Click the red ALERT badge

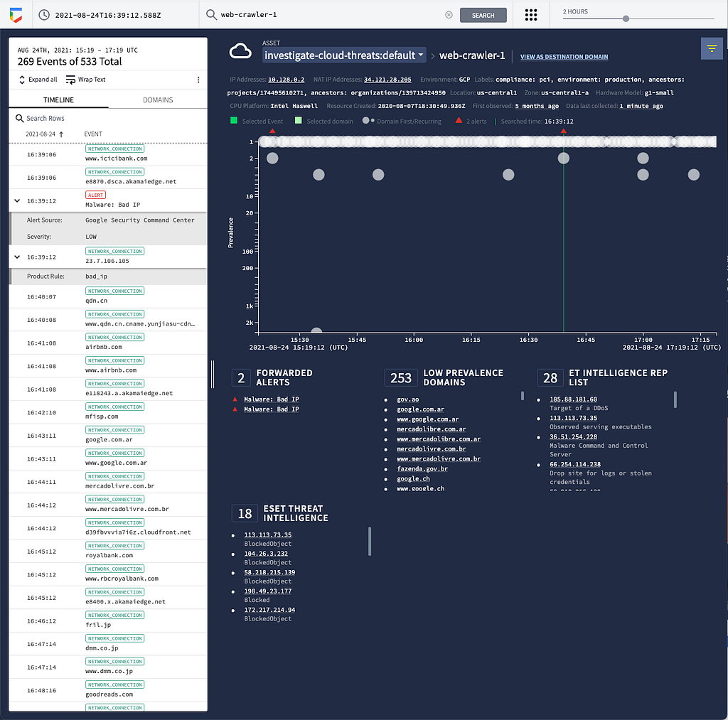coord(95,195)
